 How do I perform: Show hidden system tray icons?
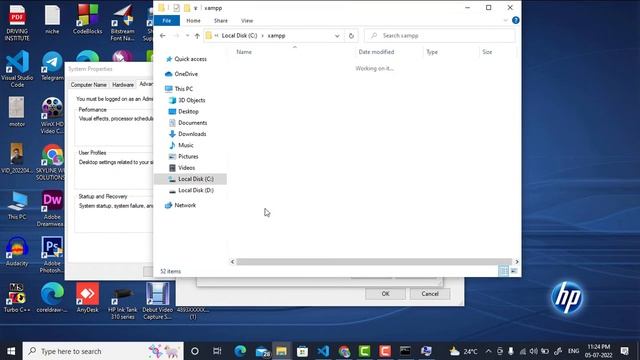click(488, 351)
